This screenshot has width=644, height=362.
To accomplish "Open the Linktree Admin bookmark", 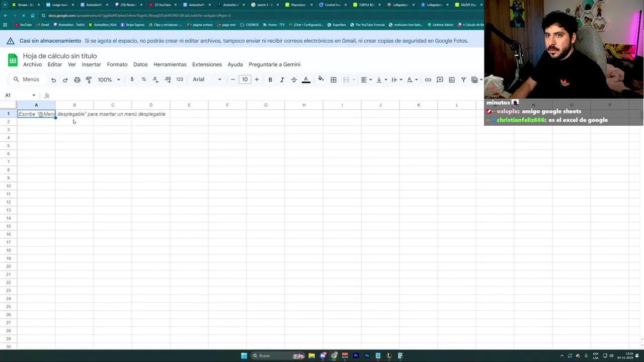I will click(x=440, y=25).
